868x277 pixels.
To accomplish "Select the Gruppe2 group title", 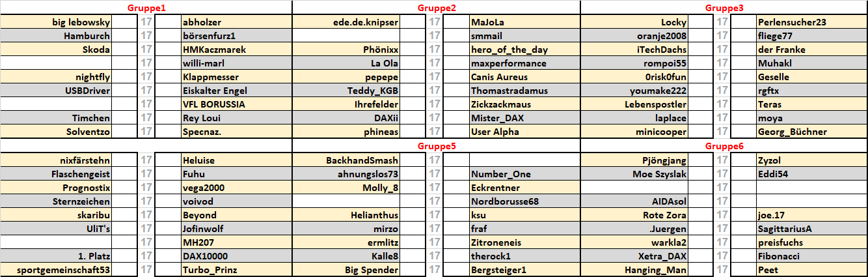I will tap(437, 8).
